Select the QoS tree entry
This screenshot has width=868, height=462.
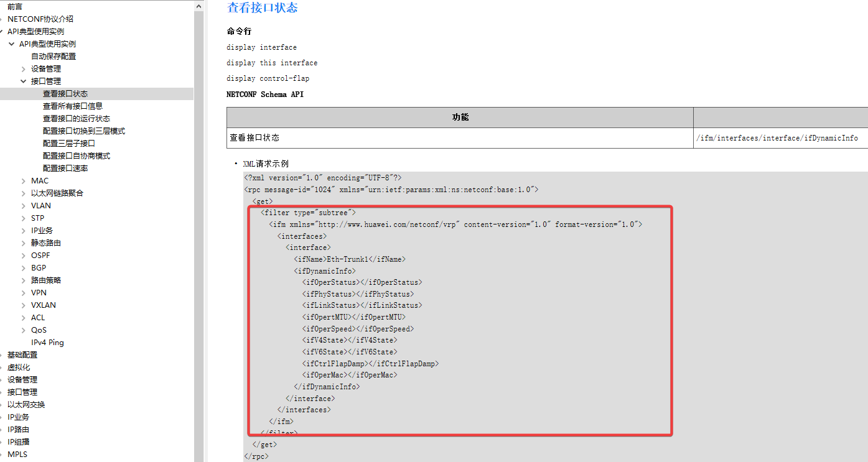[39, 330]
